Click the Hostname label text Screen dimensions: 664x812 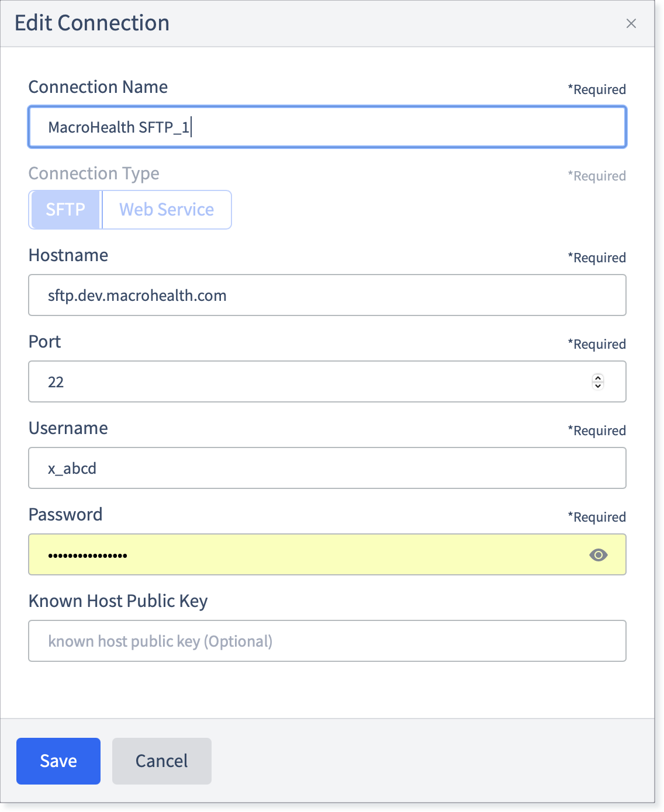pyautogui.click(x=68, y=255)
